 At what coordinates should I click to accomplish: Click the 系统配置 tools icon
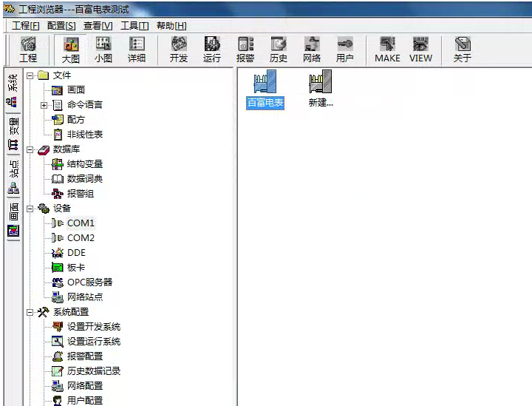coord(44,312)
